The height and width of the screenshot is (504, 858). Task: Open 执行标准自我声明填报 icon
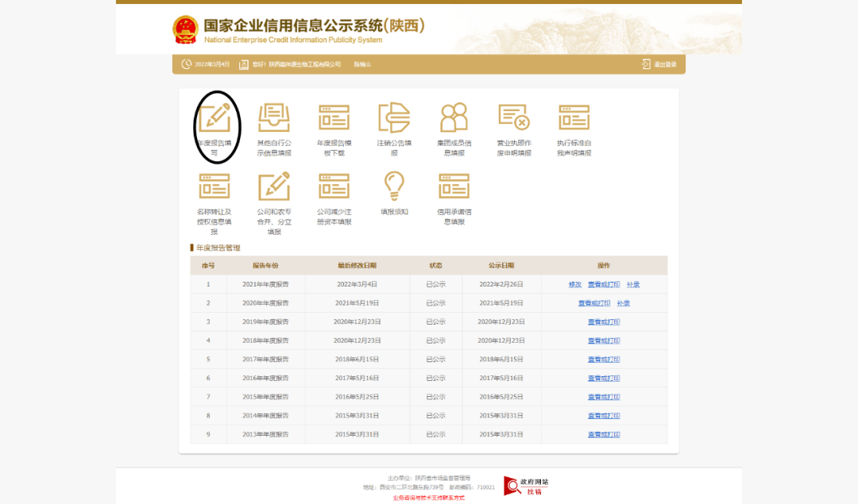[x=574, y=117]
